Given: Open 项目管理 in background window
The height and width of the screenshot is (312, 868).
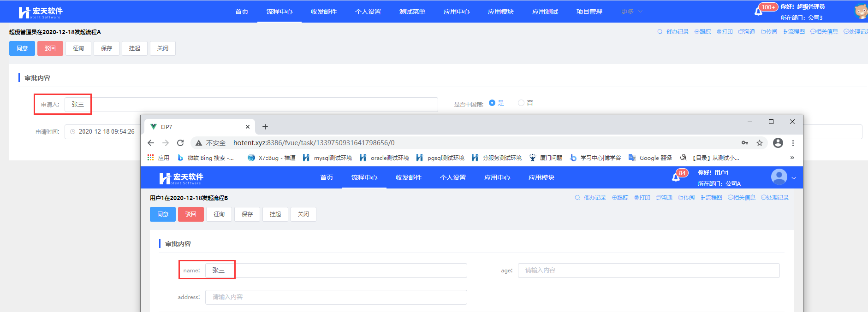Looking at the screenshot, I should click(x=589, y=12).
